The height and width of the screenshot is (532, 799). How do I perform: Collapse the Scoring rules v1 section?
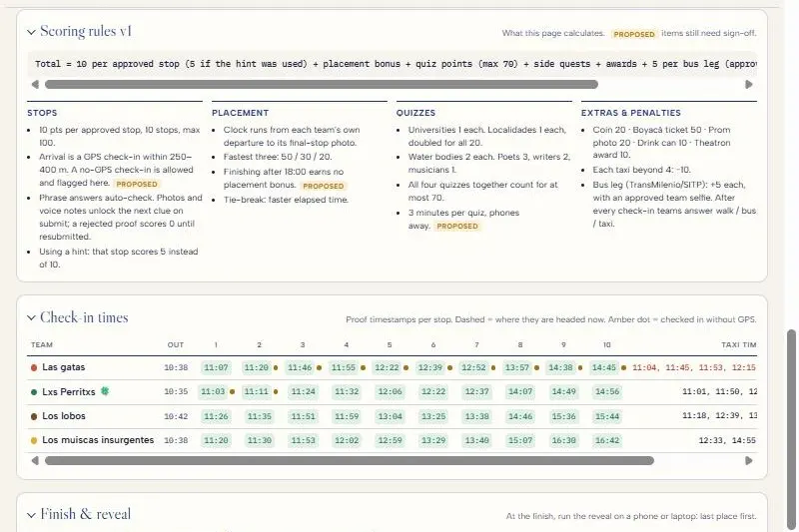pos(31,32)
